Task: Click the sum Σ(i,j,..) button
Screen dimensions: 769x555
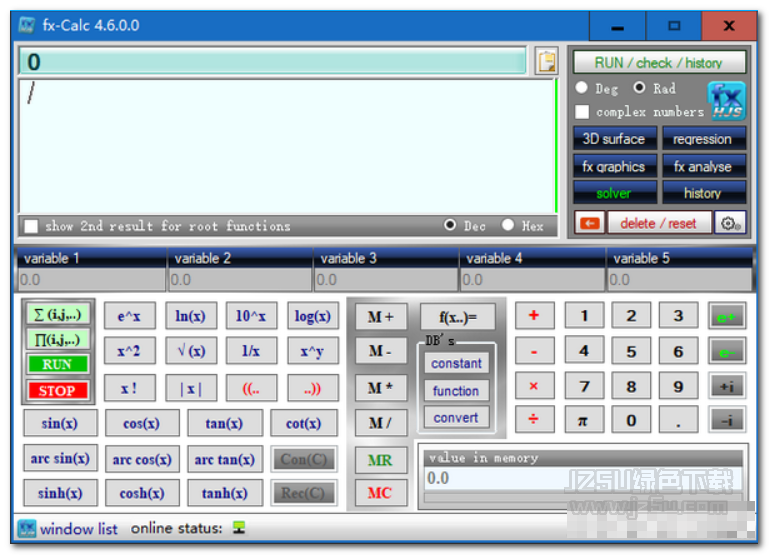Action: pyautogui.click(x=57, y=315)
